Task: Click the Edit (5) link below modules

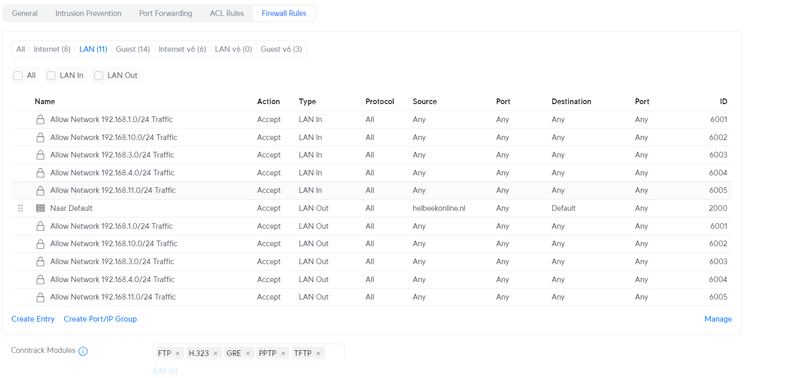Action: click(165, 371)
